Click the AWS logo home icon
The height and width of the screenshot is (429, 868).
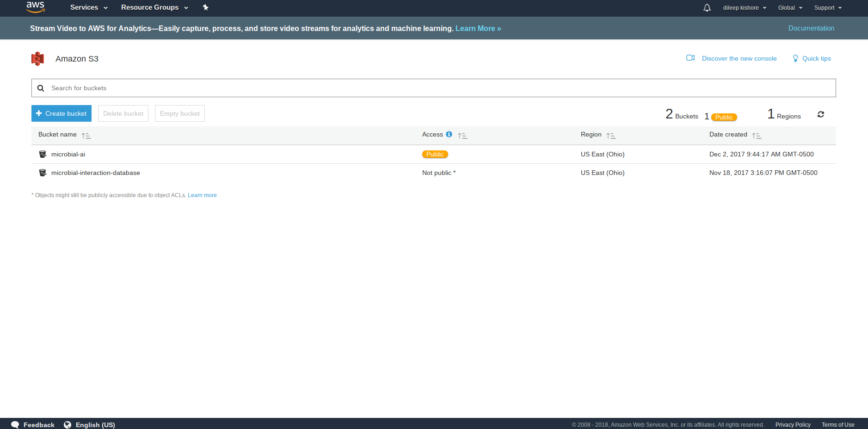(36, 7)
